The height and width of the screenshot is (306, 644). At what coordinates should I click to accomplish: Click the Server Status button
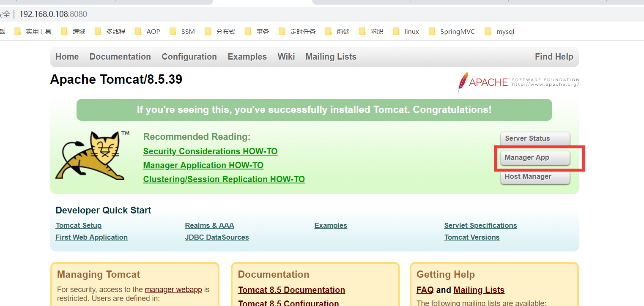[x=535, y=139]
